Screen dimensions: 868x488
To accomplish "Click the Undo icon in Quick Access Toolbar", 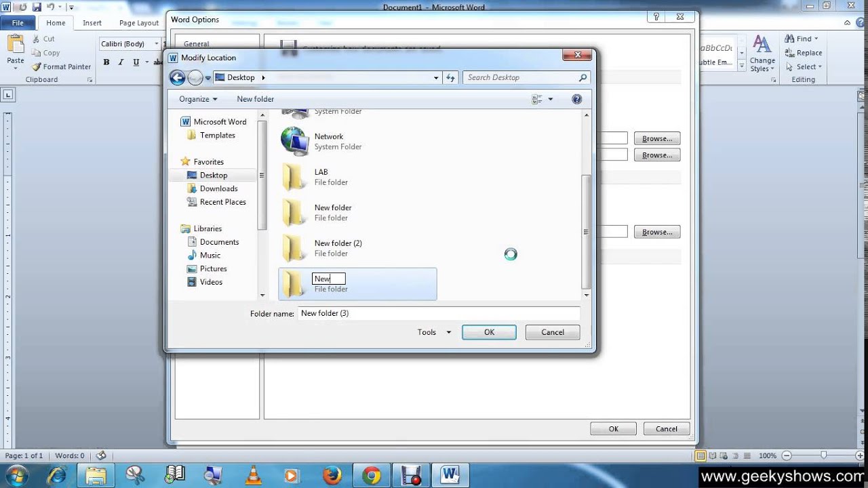I will point(50,7).
